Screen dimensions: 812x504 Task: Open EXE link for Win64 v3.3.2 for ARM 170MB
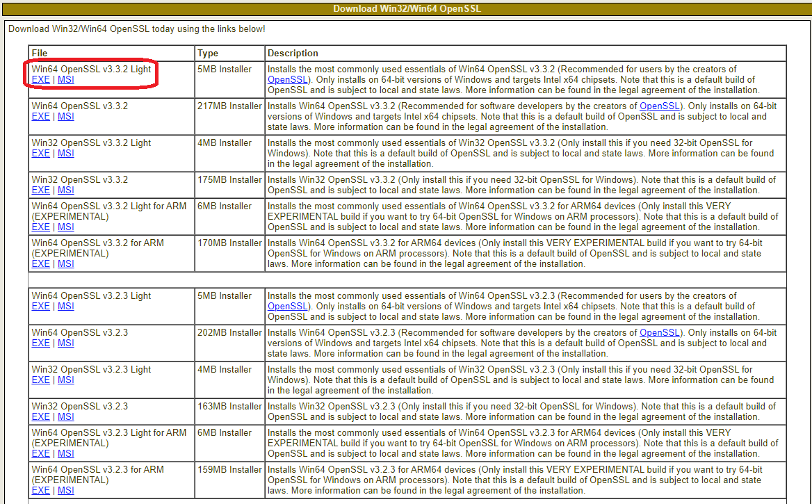click(40, 263)
